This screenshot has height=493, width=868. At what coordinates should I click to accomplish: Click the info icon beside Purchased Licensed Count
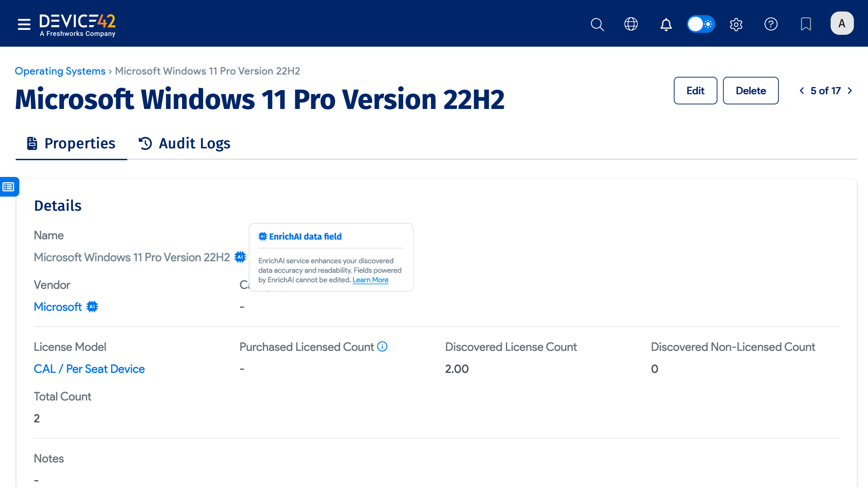[x=382, y=346]
